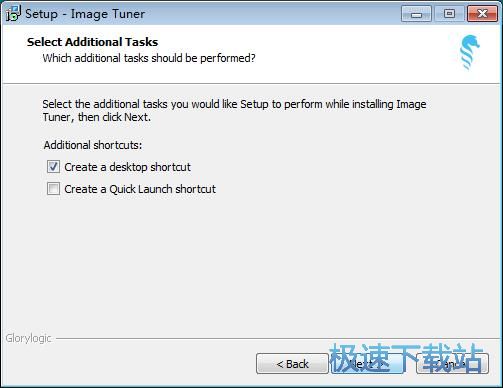Click the 'Additional shortcuts:' label

pos(93,145)
